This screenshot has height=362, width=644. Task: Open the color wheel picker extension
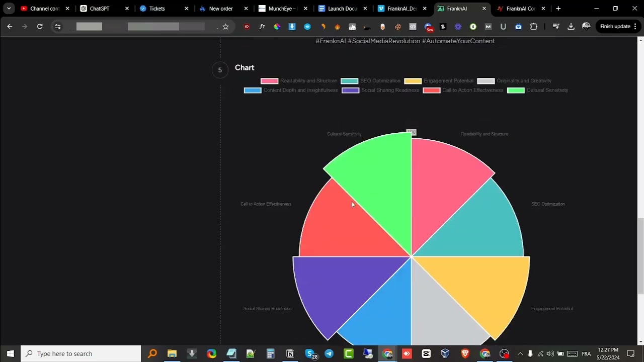[277, 27]
